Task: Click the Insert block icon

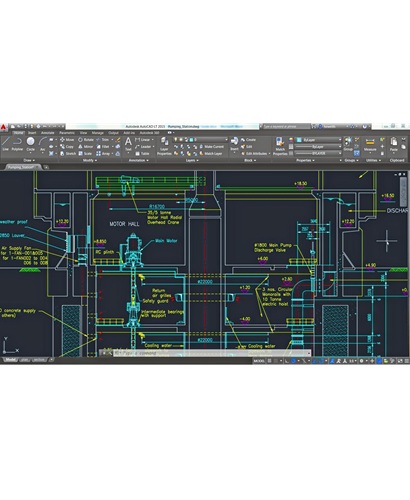Action: pyautogui.click(x=234, y=143)
